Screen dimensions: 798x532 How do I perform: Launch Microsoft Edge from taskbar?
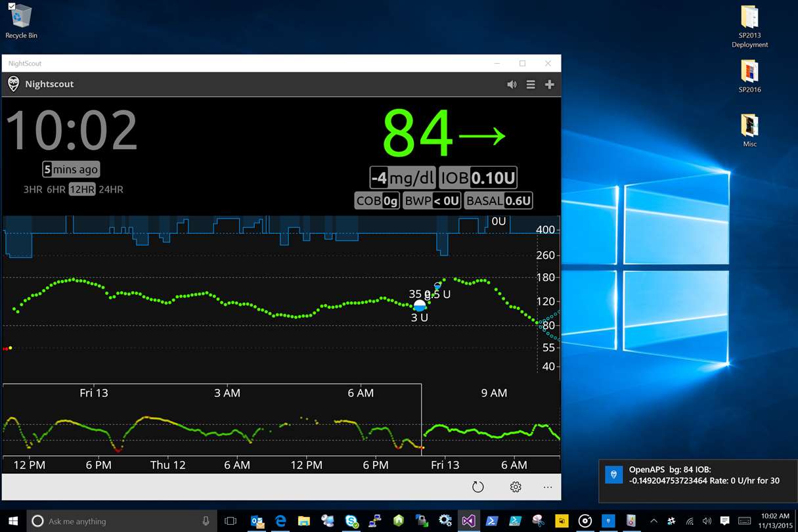tap(280, 521)
